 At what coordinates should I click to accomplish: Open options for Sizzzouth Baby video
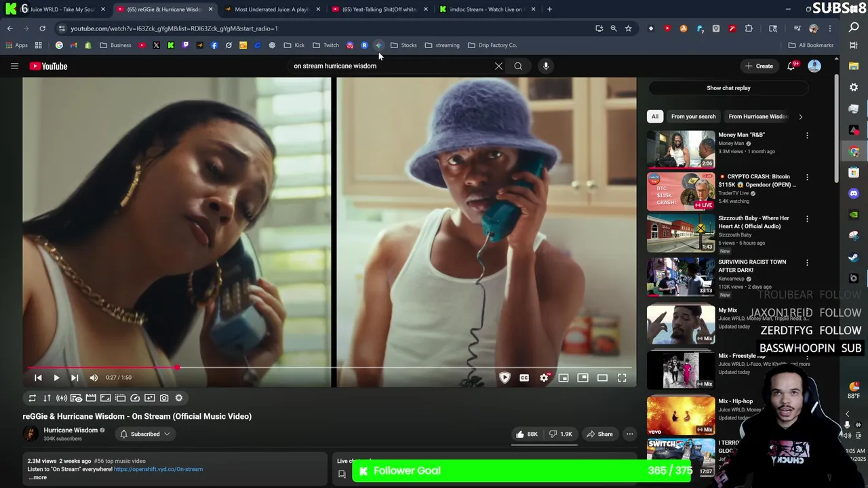point(807,220)
